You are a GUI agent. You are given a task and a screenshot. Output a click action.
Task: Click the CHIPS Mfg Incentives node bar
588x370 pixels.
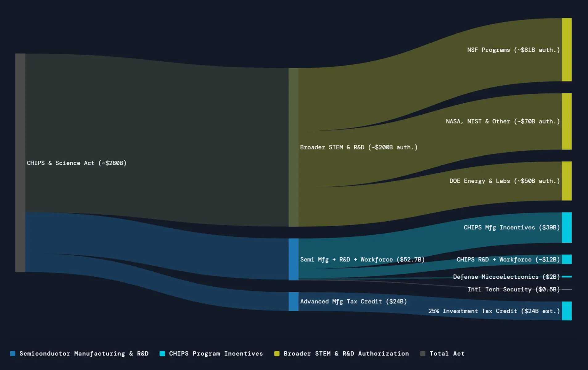tap(566, 227)
